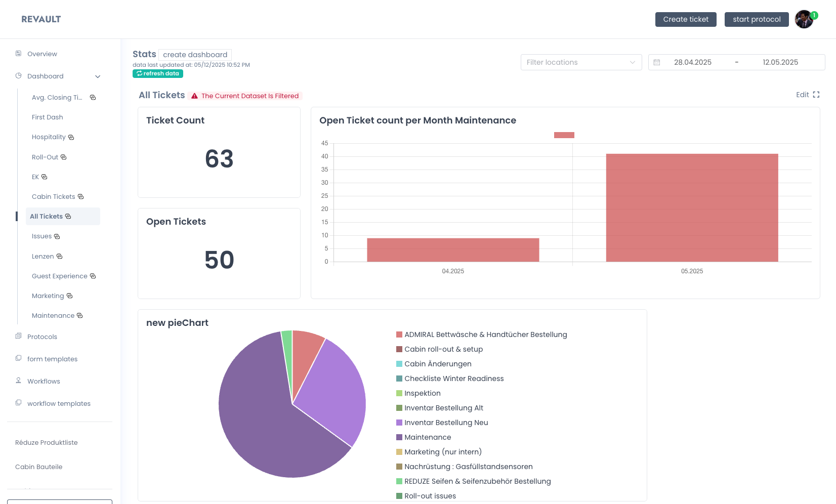Open the Cabin Bauteile link
This screenshot has width=836, height=504.
pos(39,467)
